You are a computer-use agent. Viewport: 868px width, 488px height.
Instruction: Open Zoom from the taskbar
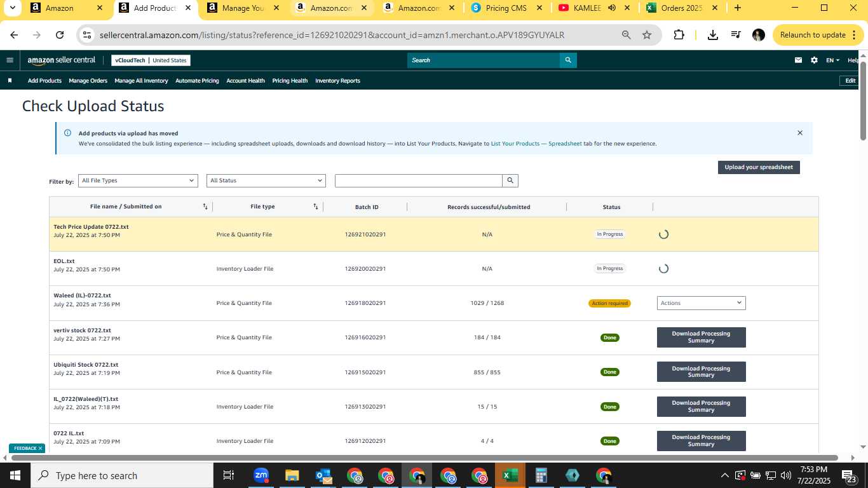tap(261, 475)
